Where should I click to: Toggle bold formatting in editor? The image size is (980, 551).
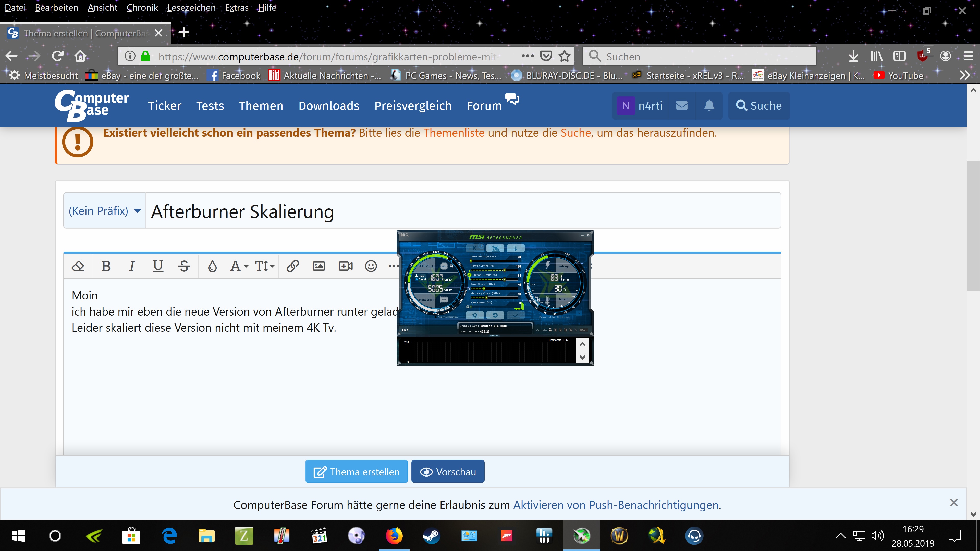[x=106, y=266]
